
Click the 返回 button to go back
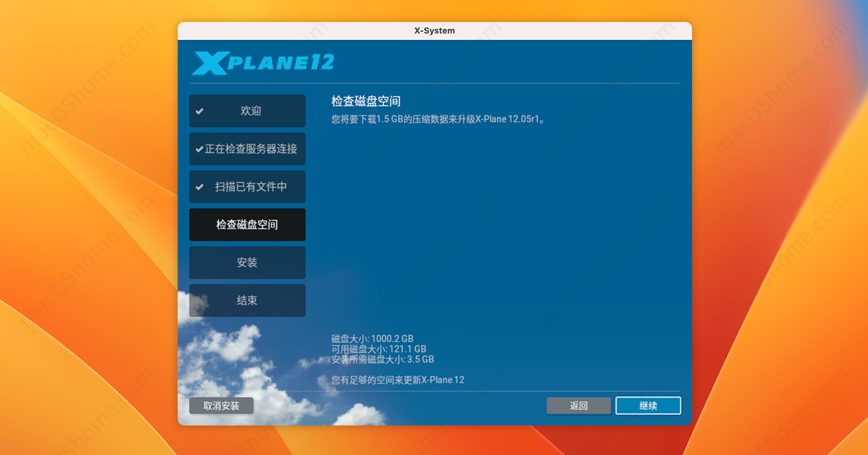tap(579, 406)
